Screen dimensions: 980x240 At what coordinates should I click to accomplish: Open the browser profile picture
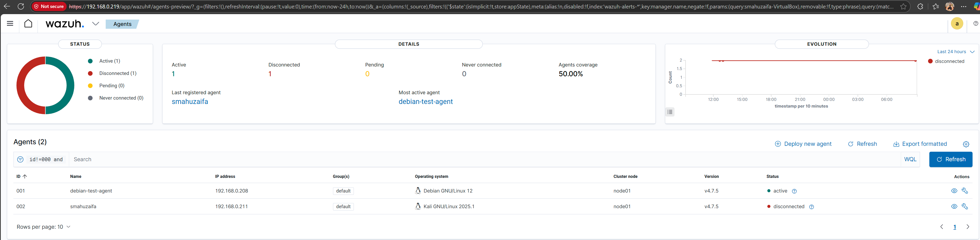pyautogui.click(x=950, y=6)
